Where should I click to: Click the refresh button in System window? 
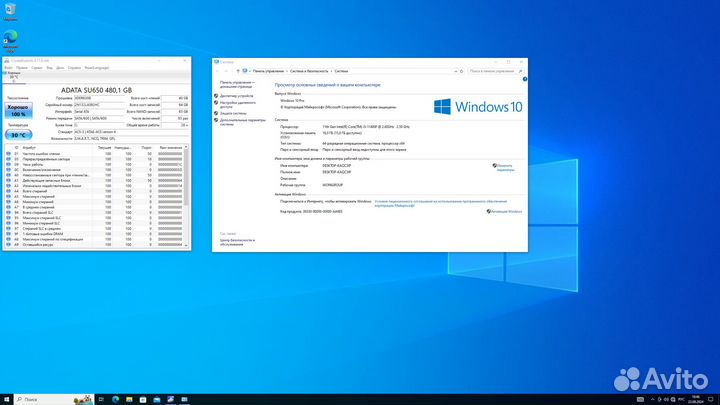click(461, 71)
